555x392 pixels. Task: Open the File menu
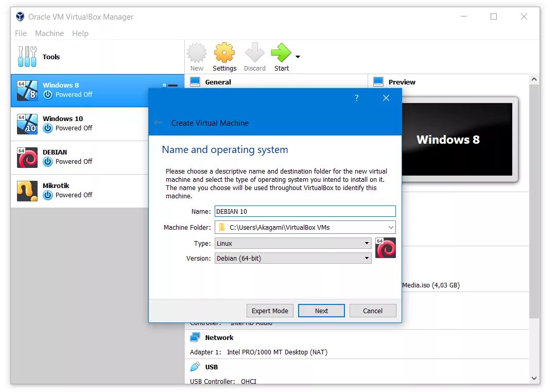(x=21, y=33)
